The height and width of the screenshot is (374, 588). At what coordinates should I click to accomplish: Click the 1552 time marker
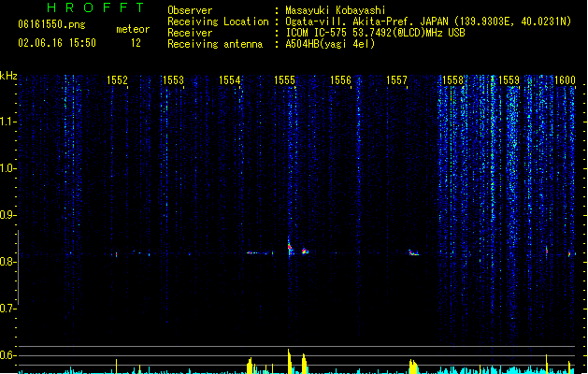(x=118, y=80)
